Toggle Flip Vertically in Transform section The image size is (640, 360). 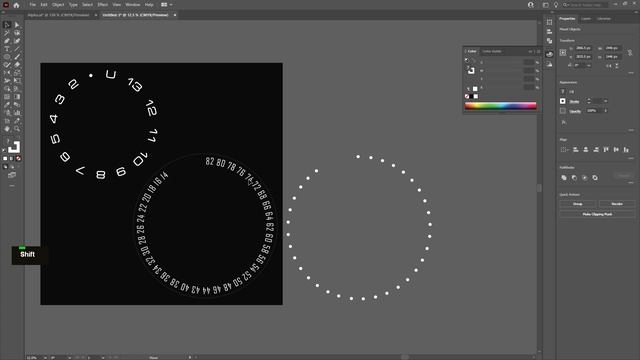tap(617, 65)
